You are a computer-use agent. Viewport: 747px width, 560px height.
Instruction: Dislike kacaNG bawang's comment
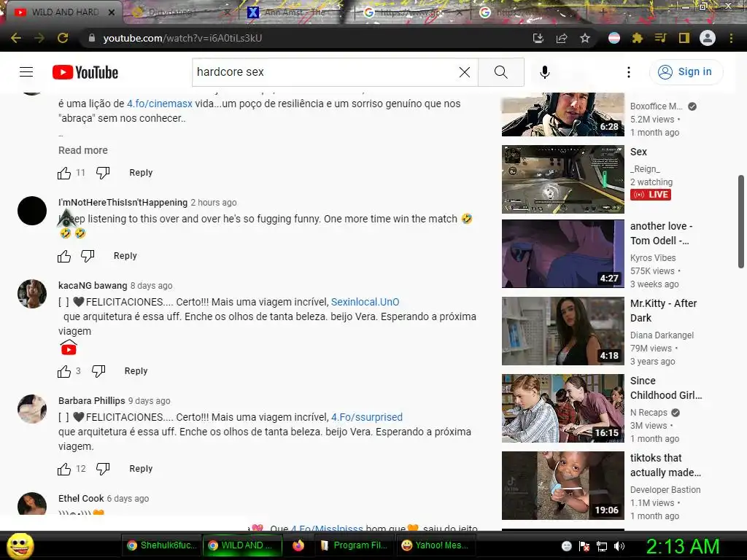pos(98,371)
